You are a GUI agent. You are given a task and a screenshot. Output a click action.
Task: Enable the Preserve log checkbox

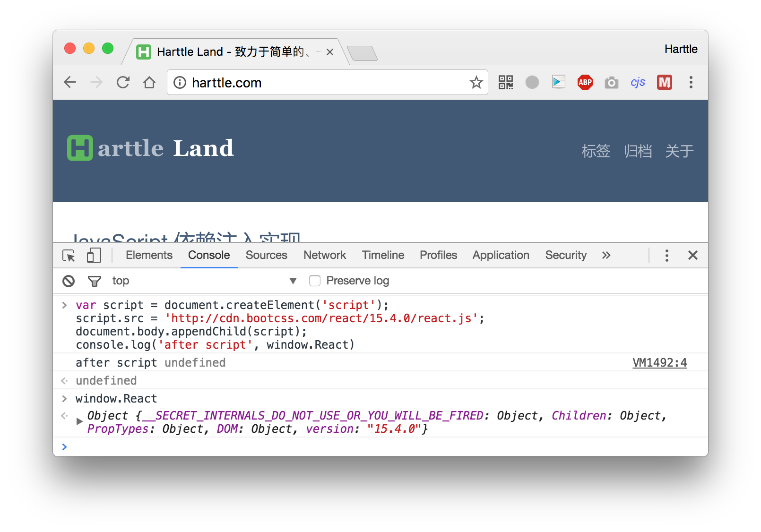click(315, 281)
